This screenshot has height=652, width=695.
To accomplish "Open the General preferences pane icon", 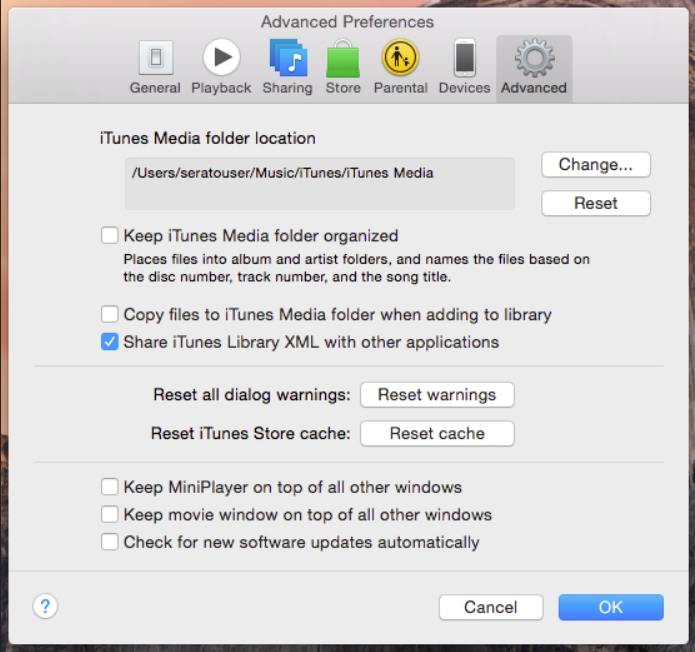I will (154, 60).
